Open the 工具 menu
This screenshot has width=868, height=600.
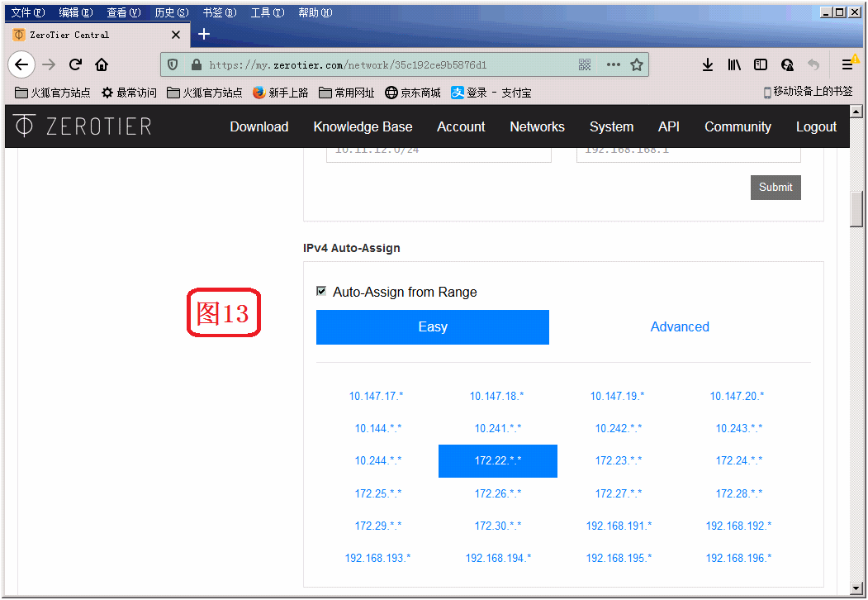point(268,12)
